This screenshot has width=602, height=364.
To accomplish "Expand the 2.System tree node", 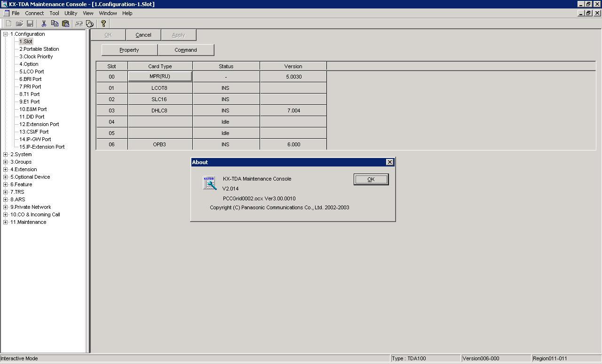I will coord(6,154).
